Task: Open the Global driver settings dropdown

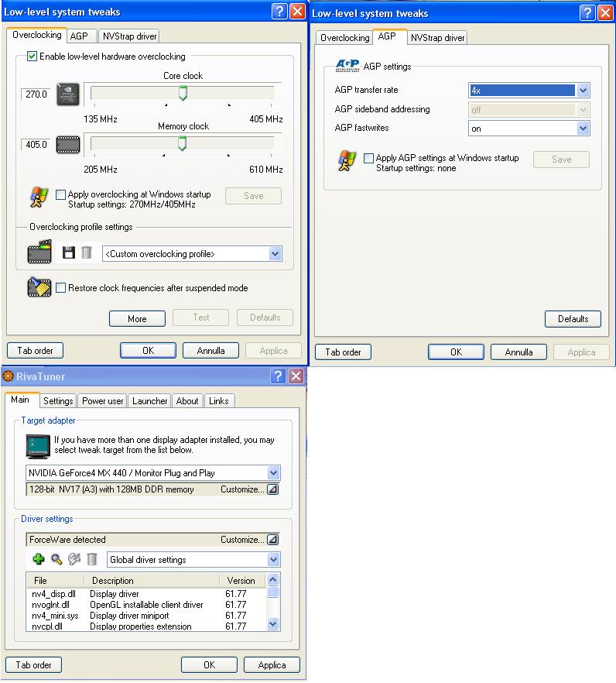Action: tap(273, 559)
